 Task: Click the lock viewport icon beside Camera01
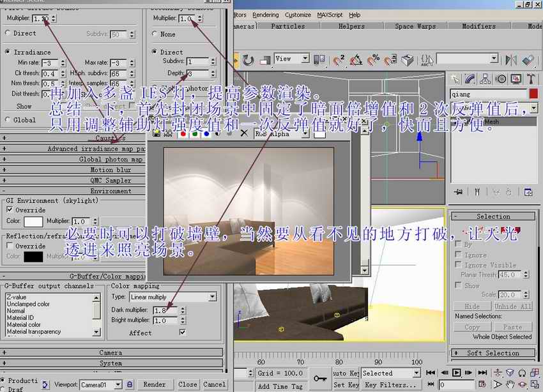[130, 384]
